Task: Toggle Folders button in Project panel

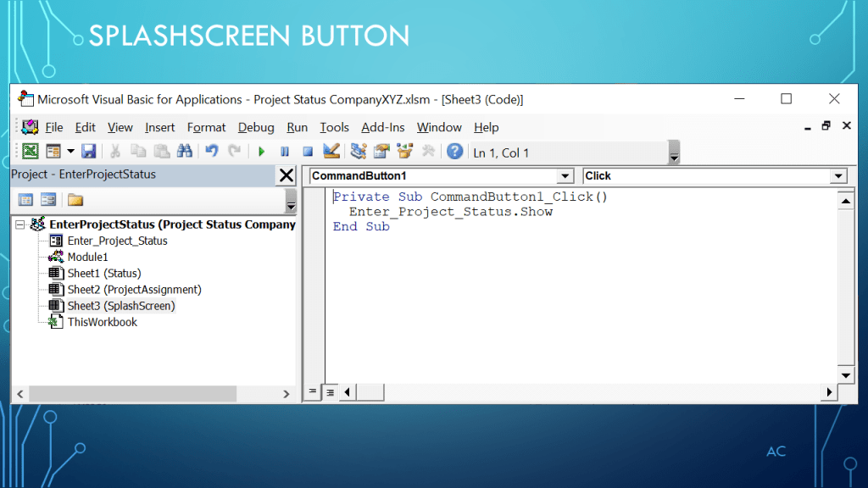Action: pyautogui.click(x=75, y=200)
